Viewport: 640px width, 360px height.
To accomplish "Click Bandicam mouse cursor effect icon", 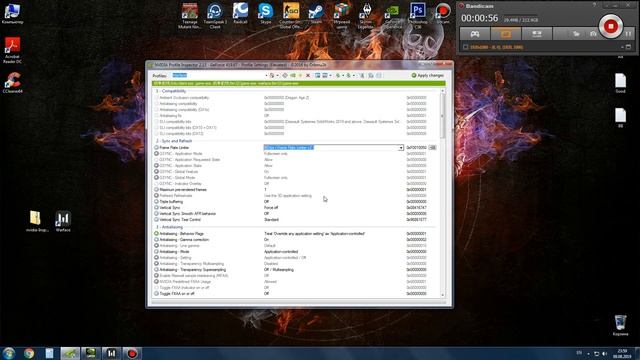I will tap(576, 34).
